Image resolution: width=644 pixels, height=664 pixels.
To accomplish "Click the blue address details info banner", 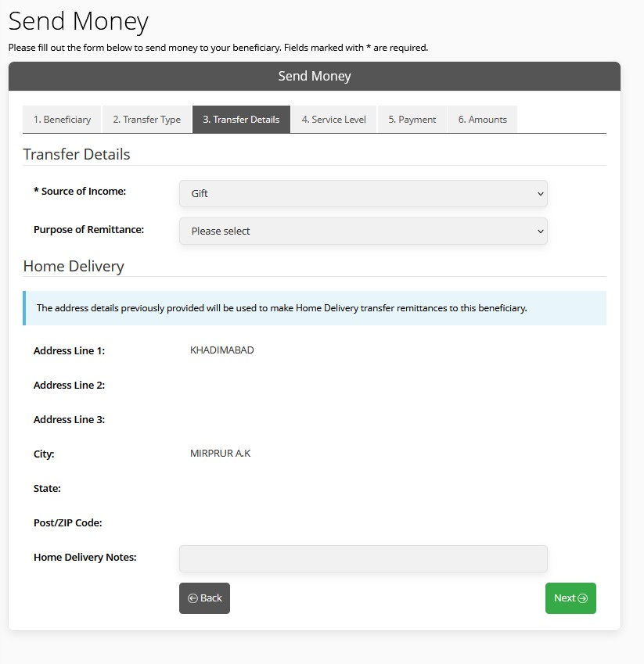I will point(315,308).
